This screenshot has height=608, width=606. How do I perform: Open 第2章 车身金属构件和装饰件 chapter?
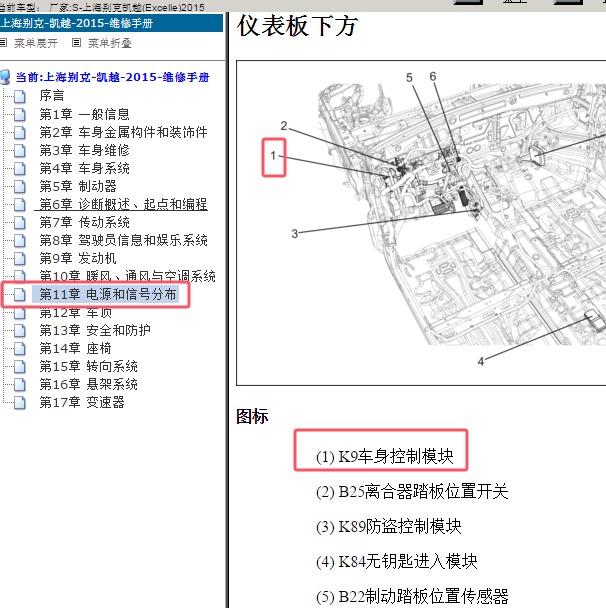tap(123, 132)
